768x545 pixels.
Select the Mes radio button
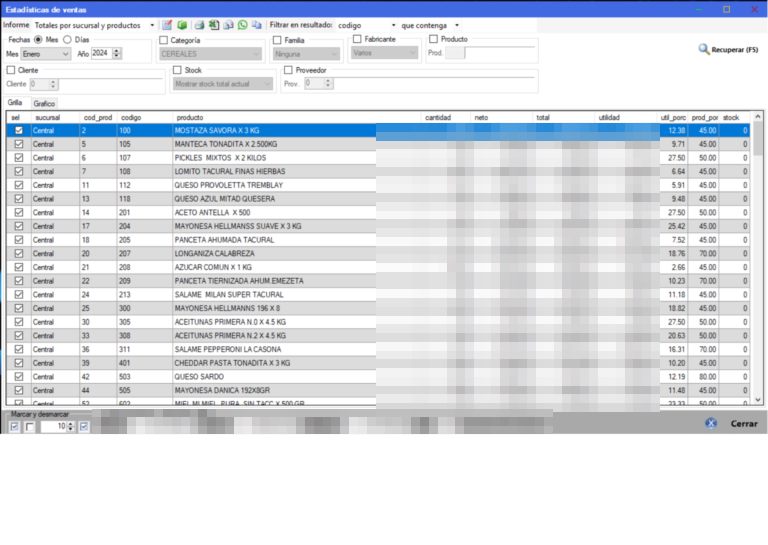click(x=38, y=40)
